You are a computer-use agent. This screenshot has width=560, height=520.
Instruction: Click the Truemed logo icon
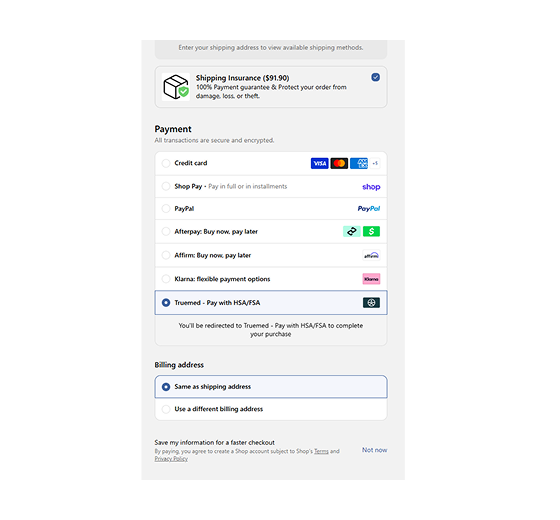click(x=371, y=303)
